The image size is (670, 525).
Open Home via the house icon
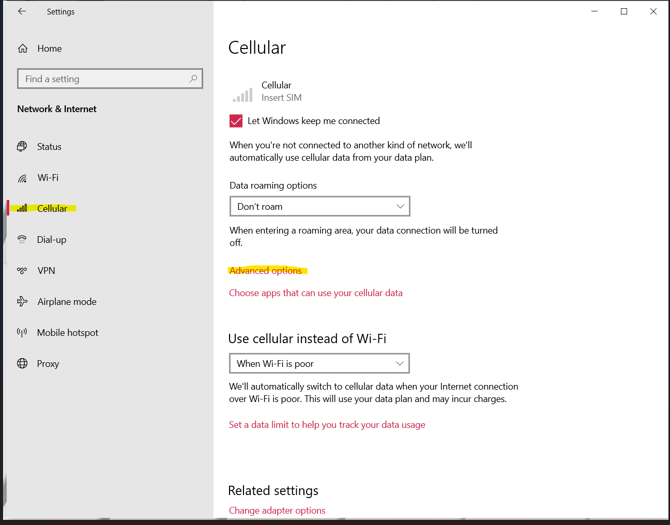(x=23, y=49)
